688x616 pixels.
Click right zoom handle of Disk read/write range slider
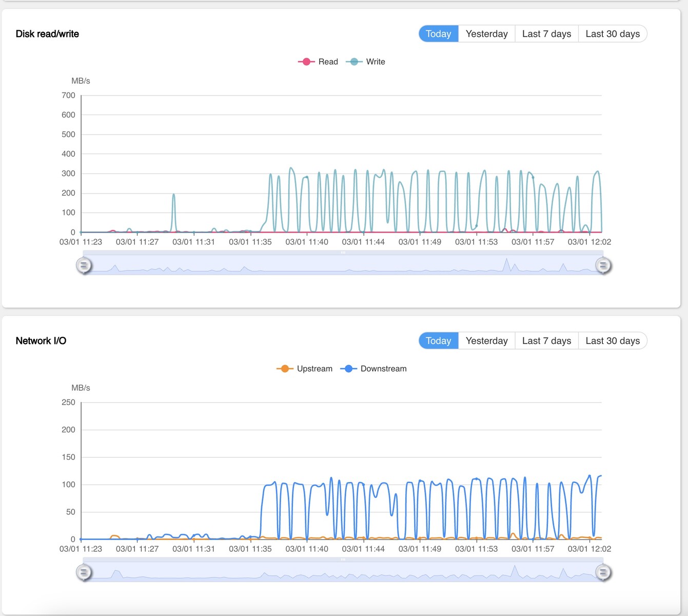pyautogui.click(x=603, y=265)
